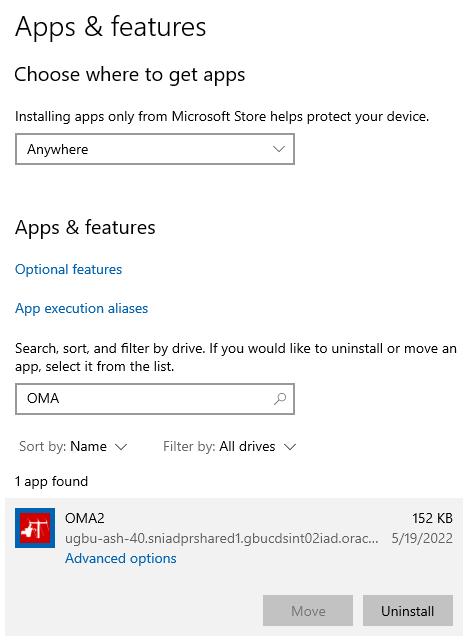Viewport: 463px width, 643px height.
Task: Click the Microsoft Store protection description text
Action: click(222, 116)
